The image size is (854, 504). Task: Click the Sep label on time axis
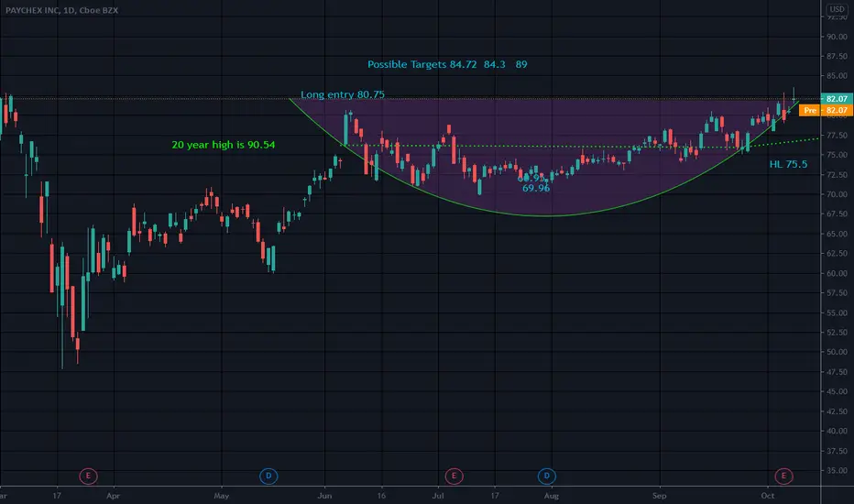tap(659, 496)
